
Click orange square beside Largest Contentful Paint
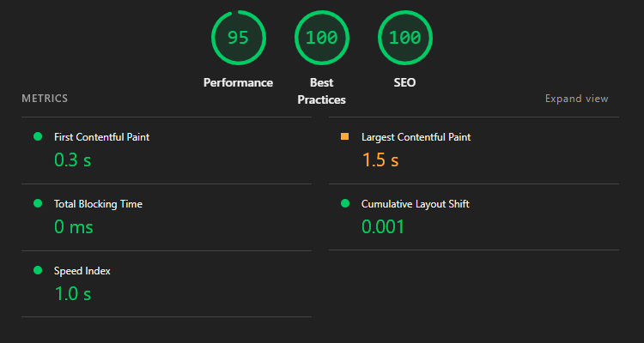[x=344, y=136]
